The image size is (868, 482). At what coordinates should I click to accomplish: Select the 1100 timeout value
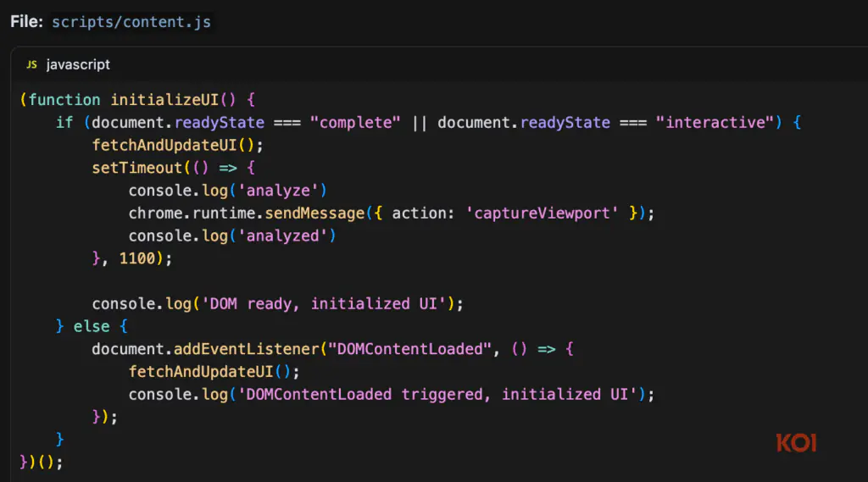[137, 258]
